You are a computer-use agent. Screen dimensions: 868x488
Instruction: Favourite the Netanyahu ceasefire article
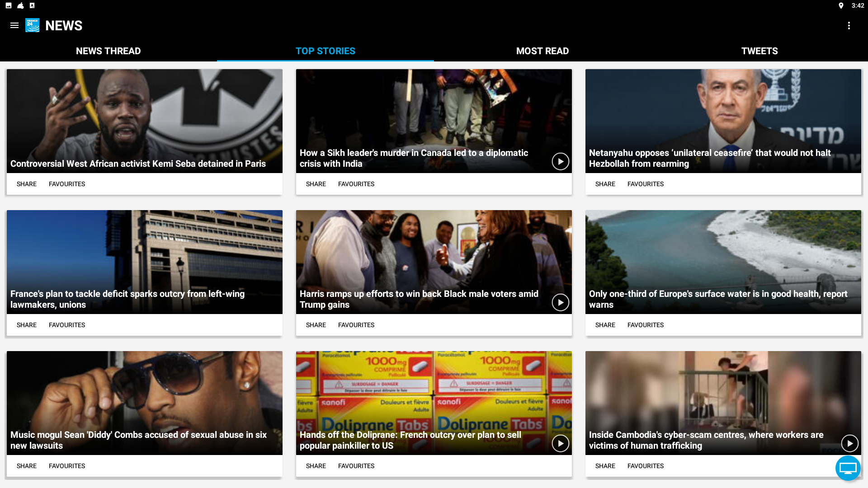coord(645,184)
